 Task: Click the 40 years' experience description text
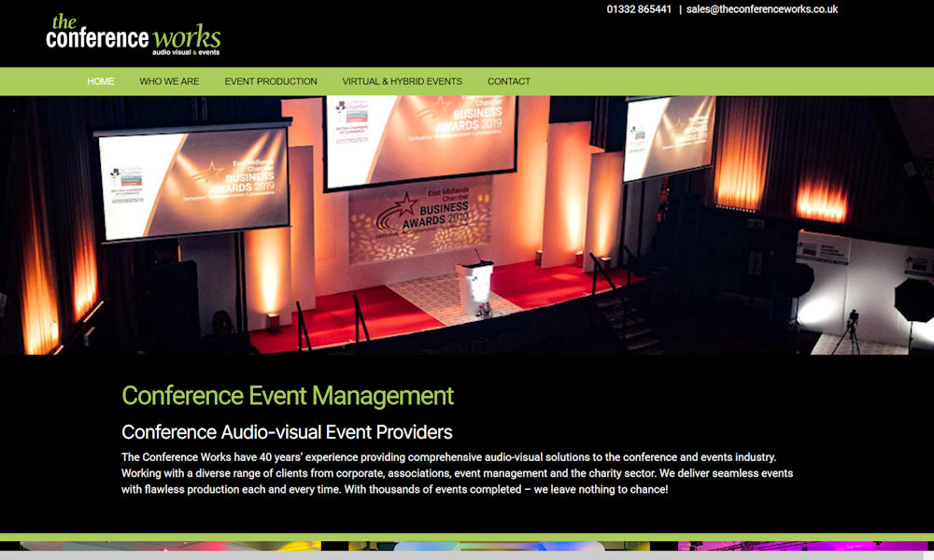coord(458,473)
